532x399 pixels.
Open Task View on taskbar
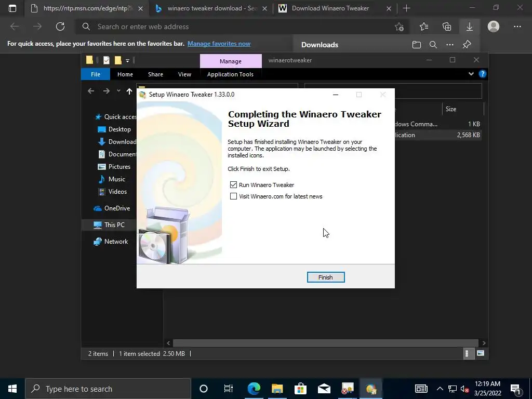click(x=229, y=389)
